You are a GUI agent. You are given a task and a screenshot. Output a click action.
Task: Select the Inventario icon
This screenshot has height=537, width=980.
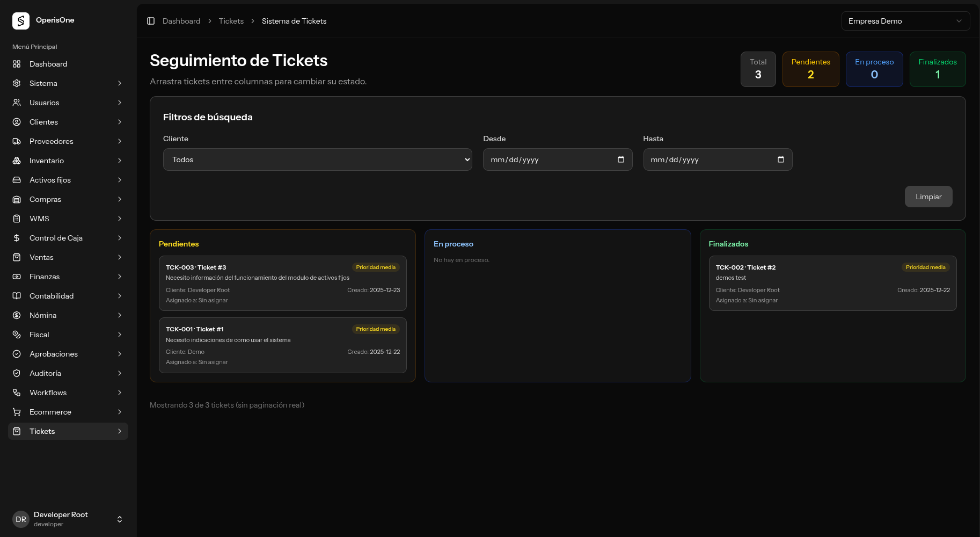tap(17, 161)
